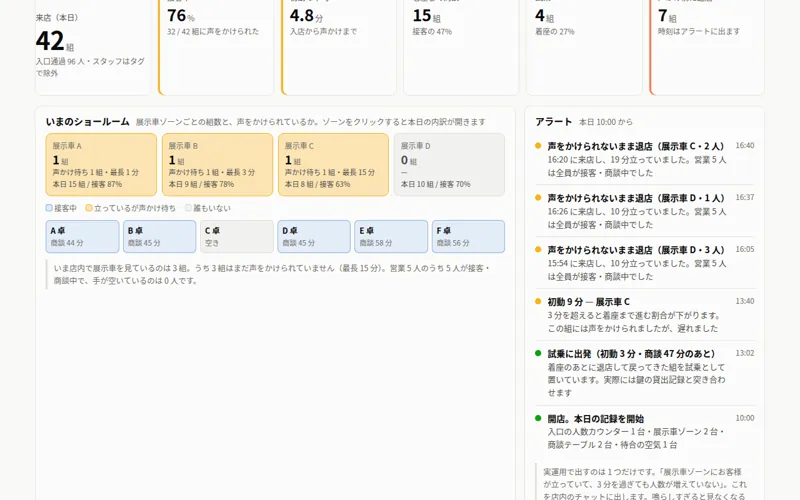This screenshot has width=800, height=500.
Task: Click the 13:02 alert timestamp
Action: click(x=744, y=353)
